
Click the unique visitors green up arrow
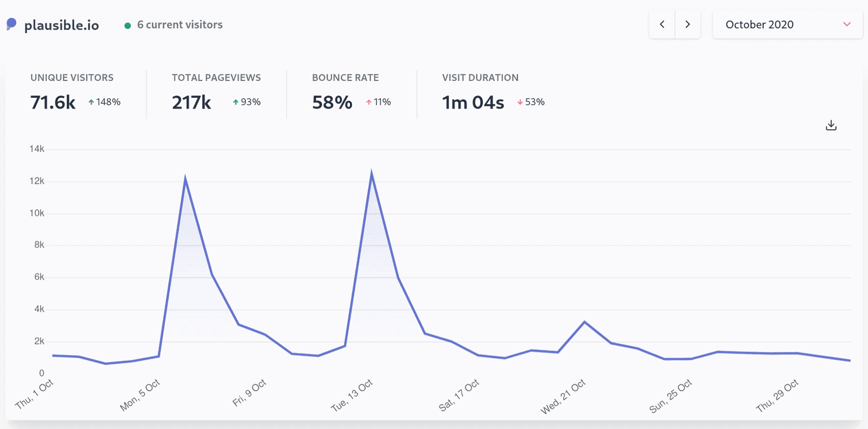[x=91, y=102]
